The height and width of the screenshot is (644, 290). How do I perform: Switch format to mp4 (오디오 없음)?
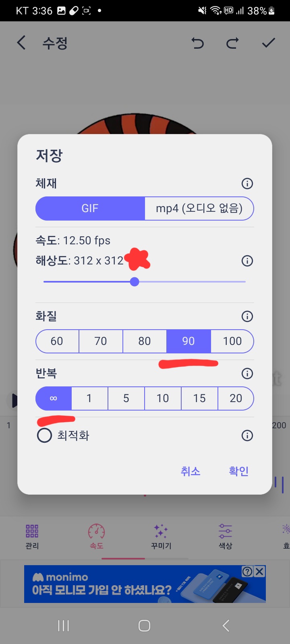point(199,208)
